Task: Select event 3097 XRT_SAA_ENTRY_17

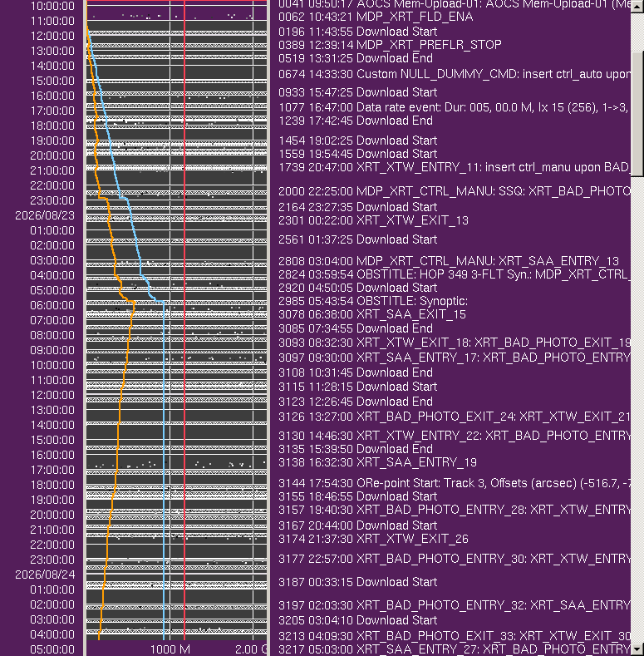Action: coord(455,358)
